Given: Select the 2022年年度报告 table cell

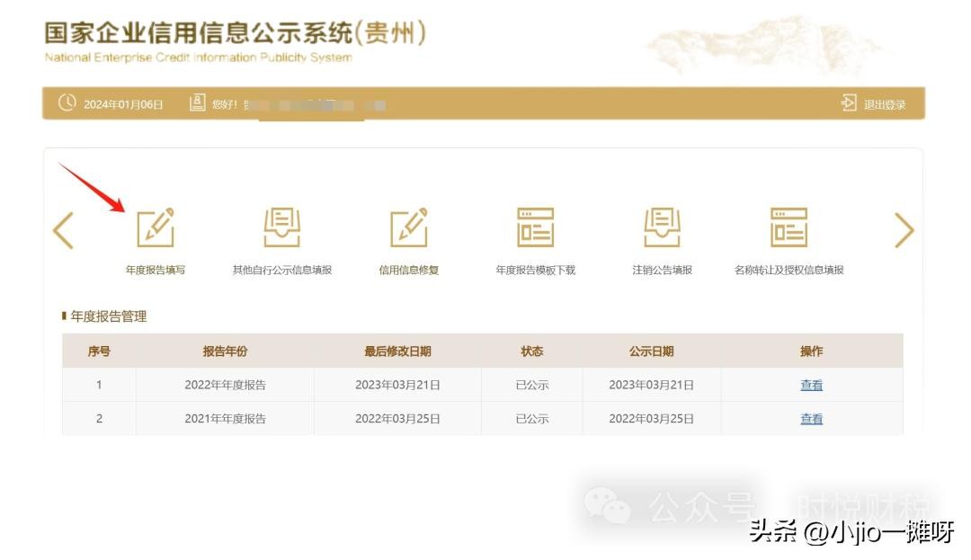Looking at the screenshot, I should 225,385.
